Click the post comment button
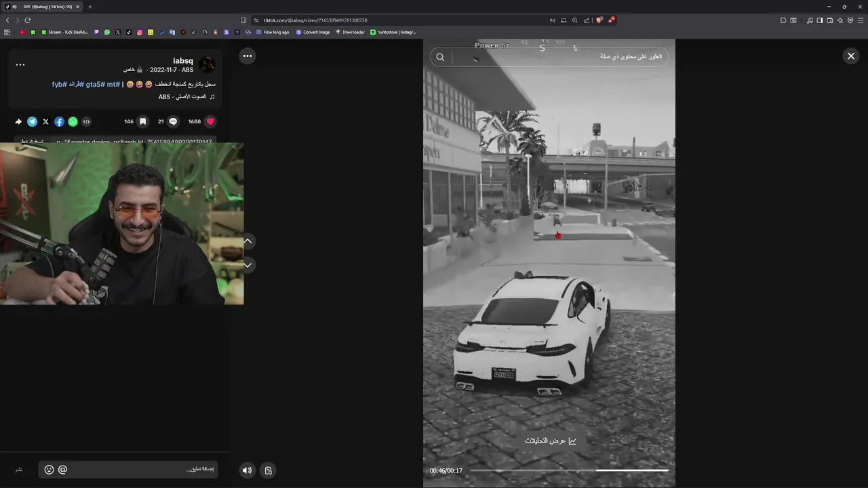Screen dimensions: 868x488 tap(19, 469)
